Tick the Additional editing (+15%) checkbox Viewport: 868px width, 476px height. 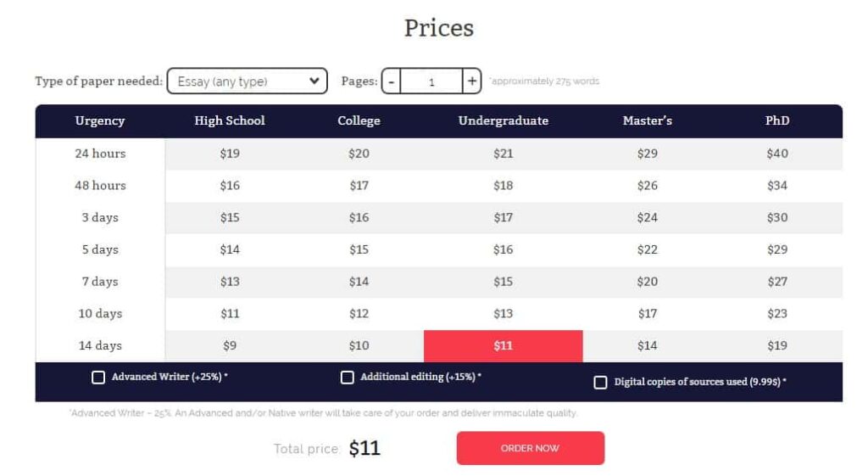[347, 378]
